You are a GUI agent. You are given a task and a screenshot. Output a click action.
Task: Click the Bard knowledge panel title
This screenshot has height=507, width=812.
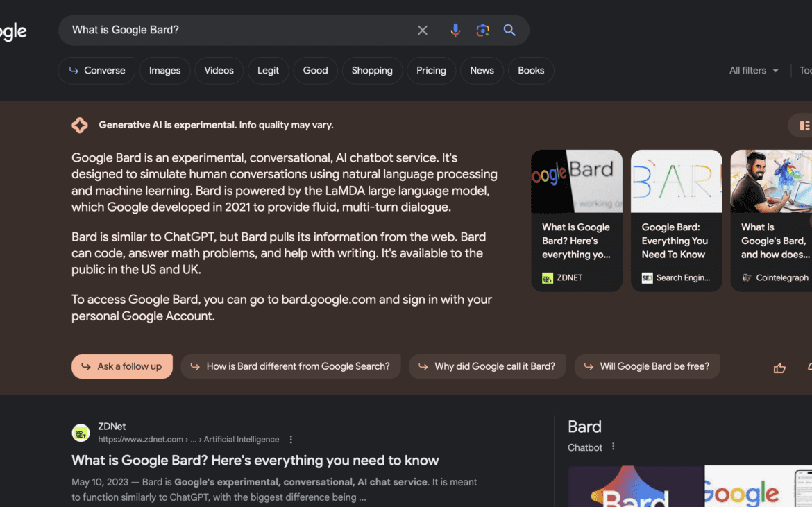[584, 427]
